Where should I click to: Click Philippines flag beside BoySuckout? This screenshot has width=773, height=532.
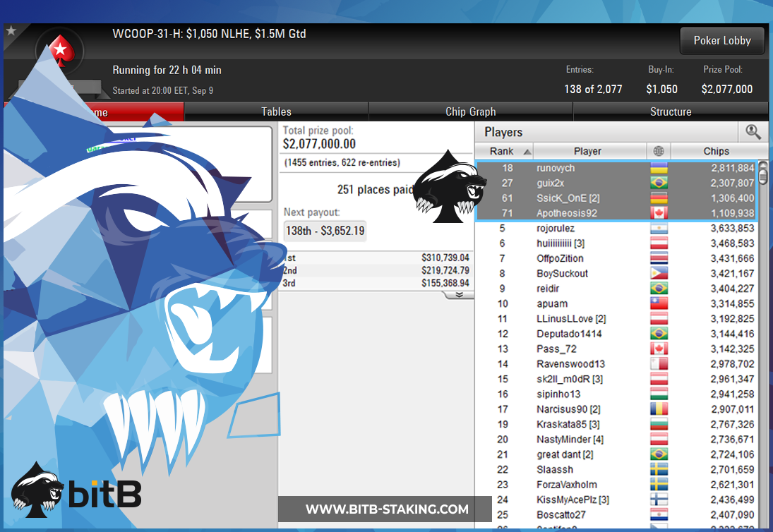[x=659, y=273]
